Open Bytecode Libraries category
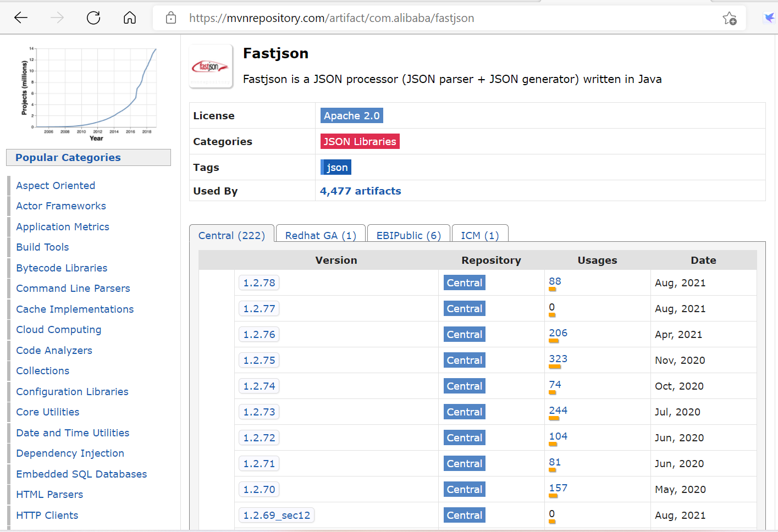The image size is (778, 532). pos(62,268)
